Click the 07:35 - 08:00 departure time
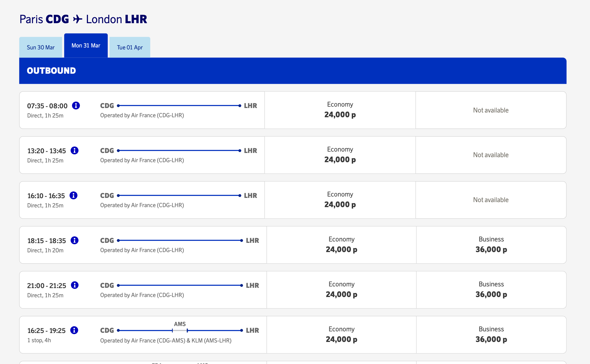 tap(47, 106)
